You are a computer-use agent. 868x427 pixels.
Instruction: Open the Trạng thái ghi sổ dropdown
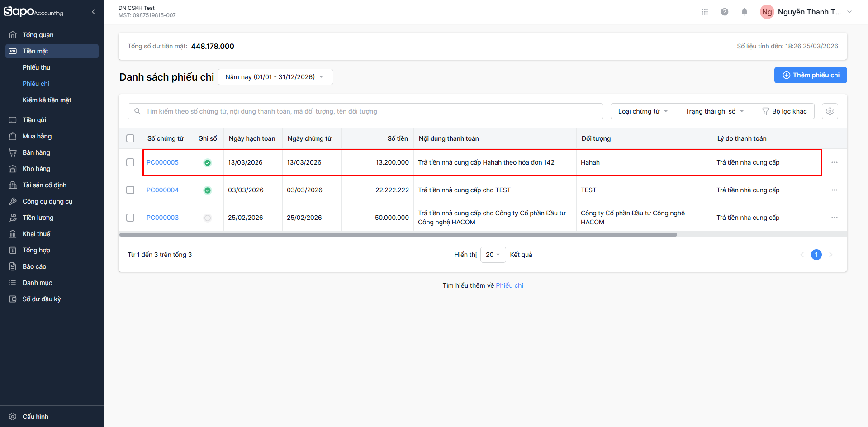(715, 111)
